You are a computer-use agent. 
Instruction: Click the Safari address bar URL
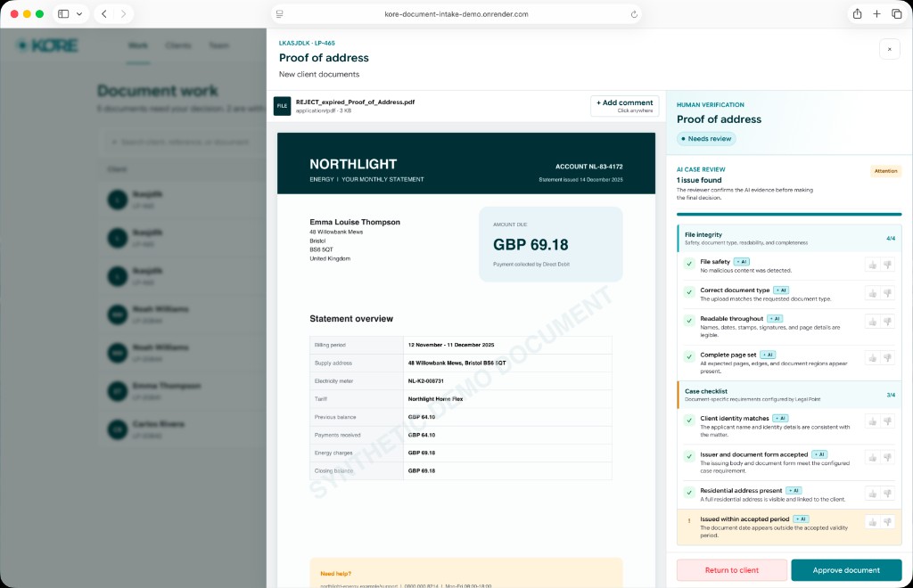pos(456,14)
